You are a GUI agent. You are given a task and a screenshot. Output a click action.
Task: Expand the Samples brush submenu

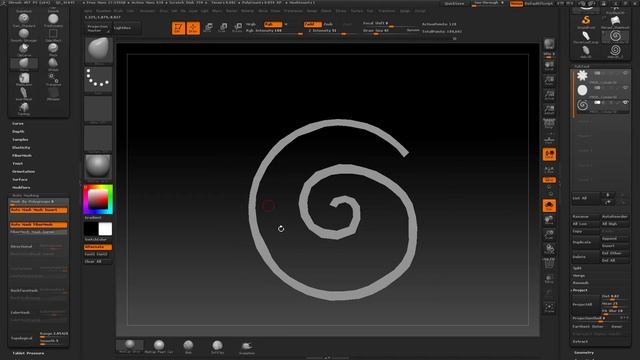point(20,140)
